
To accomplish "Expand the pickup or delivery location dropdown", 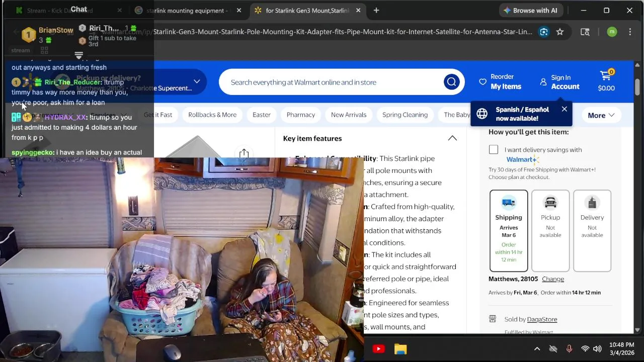I will point(197,81).
